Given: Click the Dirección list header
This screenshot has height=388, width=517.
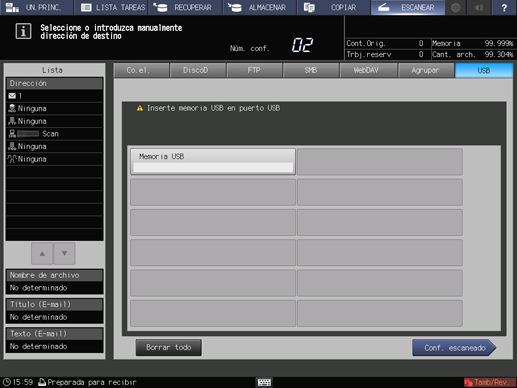Looking at the screenshot, I should (x=54, y=83).
